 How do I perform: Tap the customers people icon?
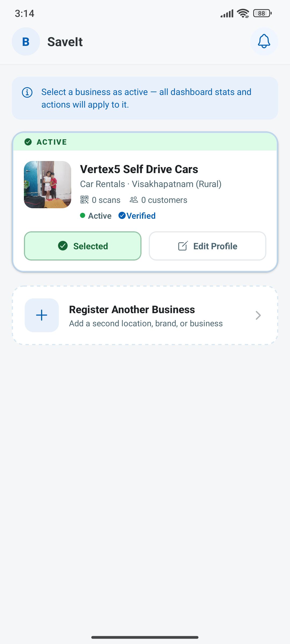pos(134,200)
